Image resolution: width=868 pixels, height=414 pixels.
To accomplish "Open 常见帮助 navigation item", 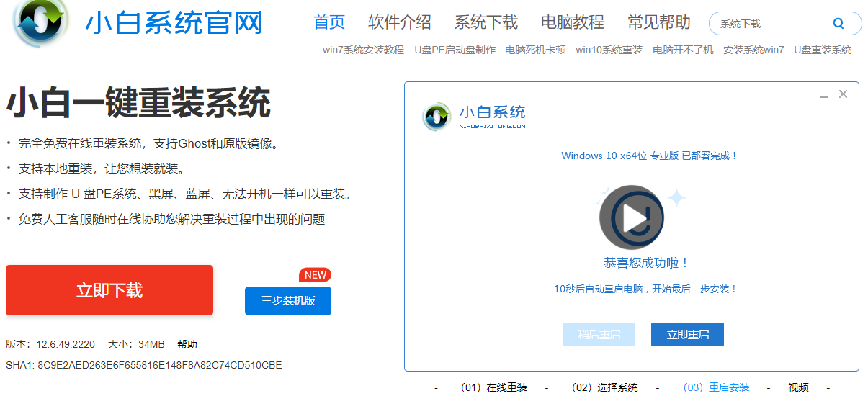I will click(659, 22).
